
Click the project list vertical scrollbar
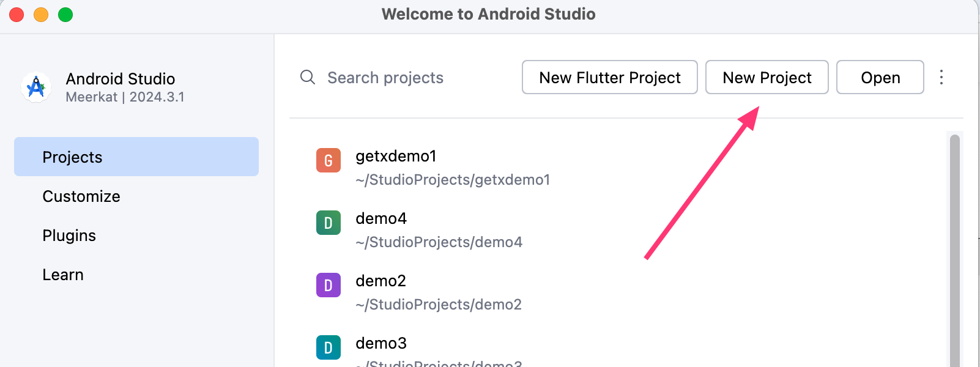[954, 245]
